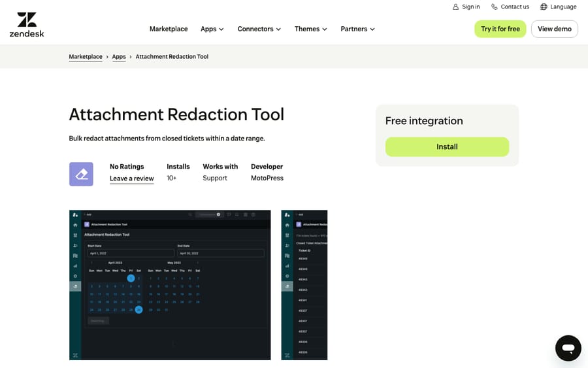Go to Apps breadcrumb link
Viewport: 588px width, 368px height.
119,57
